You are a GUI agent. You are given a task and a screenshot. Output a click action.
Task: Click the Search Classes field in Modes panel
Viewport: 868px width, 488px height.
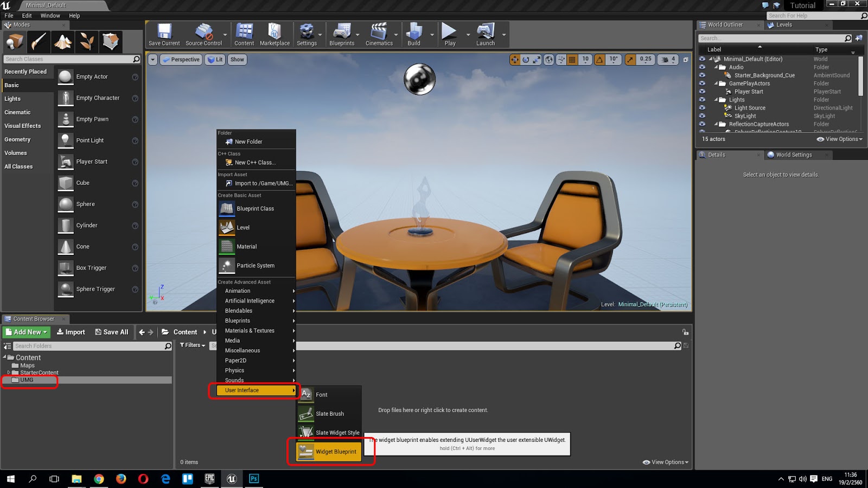[x=68, y=59]
